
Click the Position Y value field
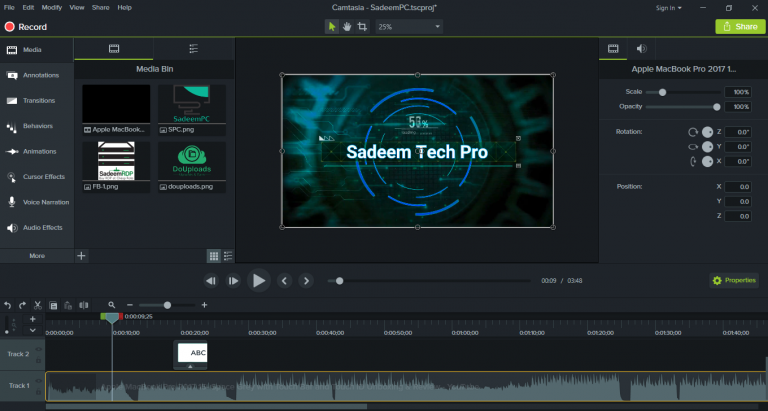pos(738,201)
